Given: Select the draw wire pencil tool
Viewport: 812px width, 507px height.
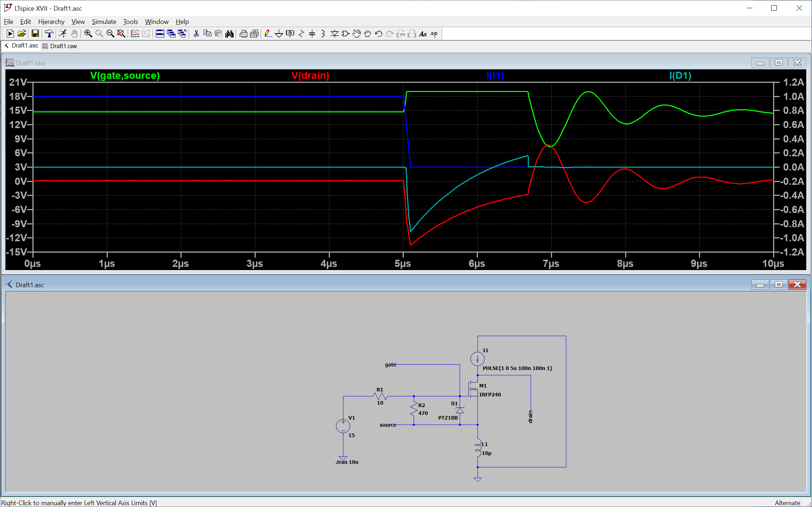Looking at the screenshot, I should point(268,34).
